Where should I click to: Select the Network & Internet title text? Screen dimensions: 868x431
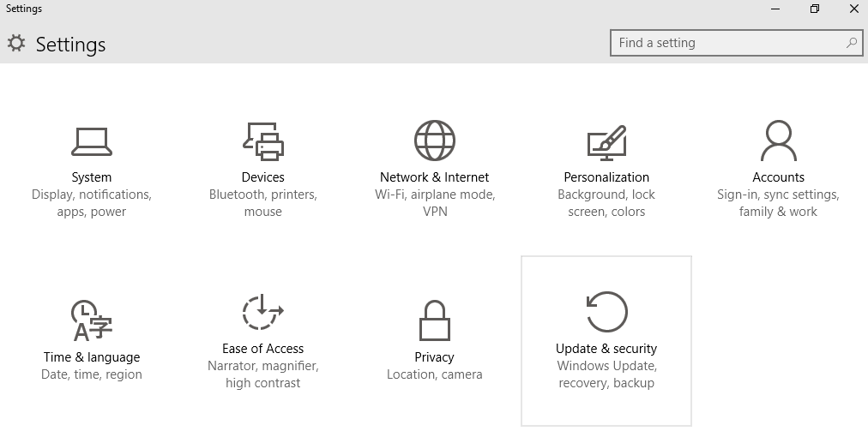[x=435, y=177]
